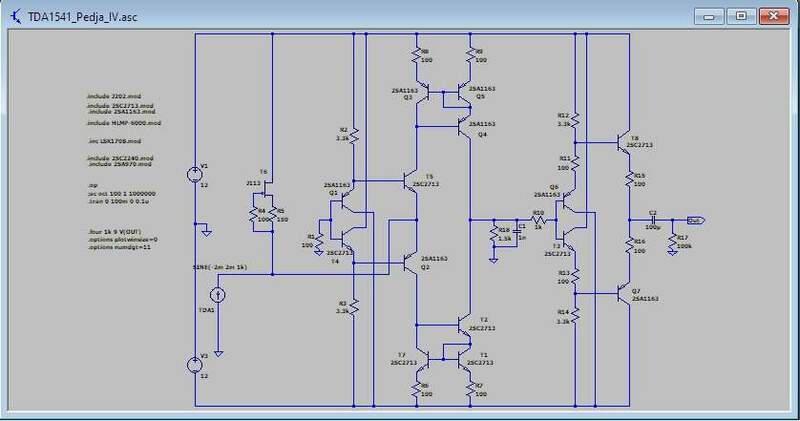
Task: Click the .include J202.mod directive text
Action: coord(114,96)
